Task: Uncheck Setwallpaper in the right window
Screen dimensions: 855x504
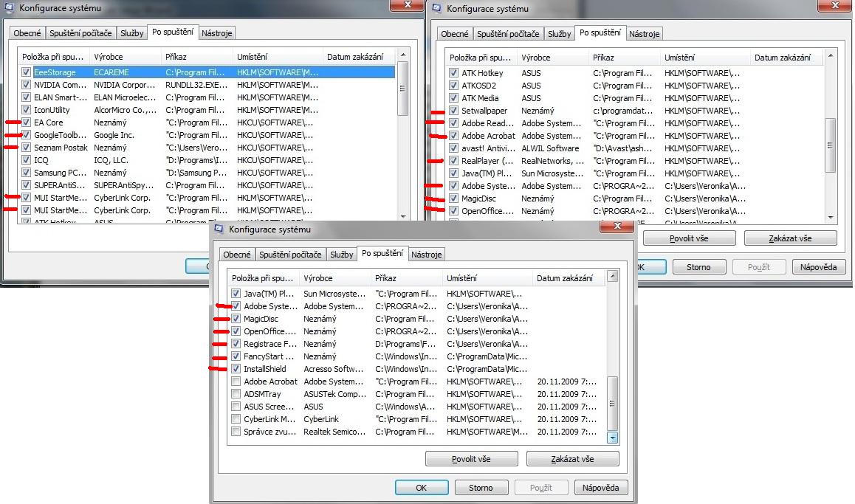Action: pyautogui.click(x=453, y=110)
